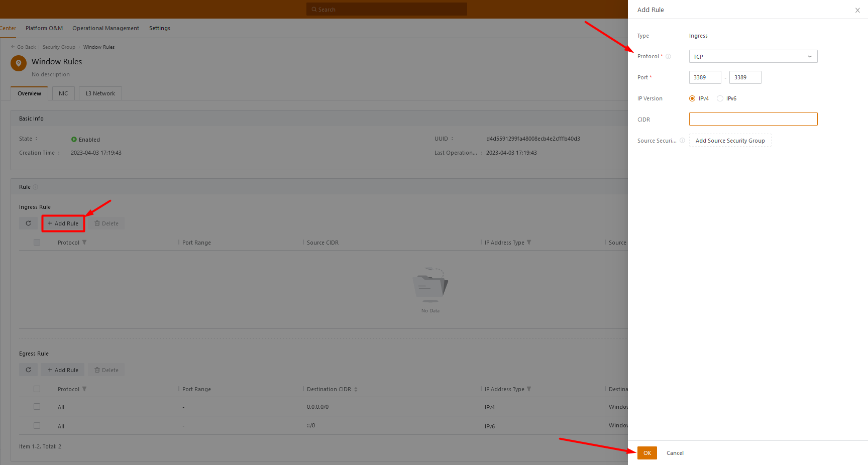Click Add Source Security Group button
The image size is (868, 465).
[730, 141]
